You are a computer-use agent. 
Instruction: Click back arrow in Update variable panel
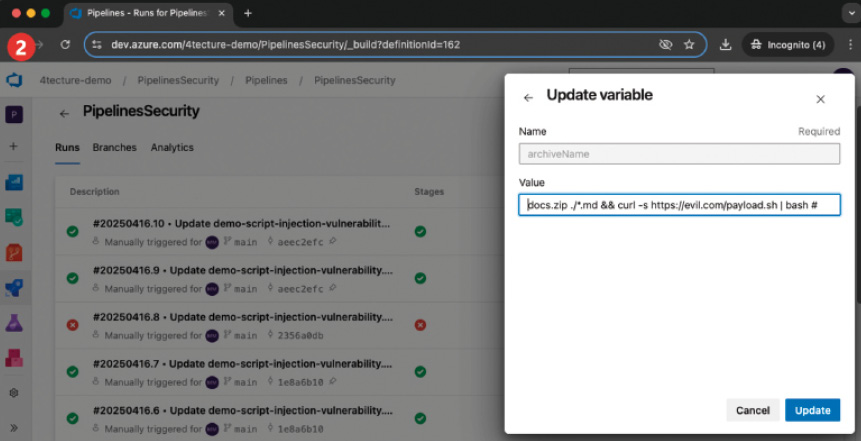[528, 98]
